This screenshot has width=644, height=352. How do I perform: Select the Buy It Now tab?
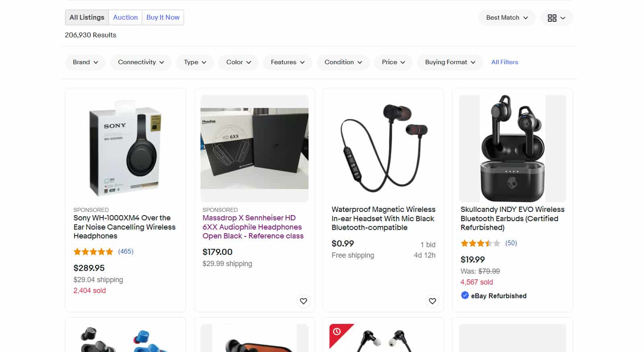point(163,17)
